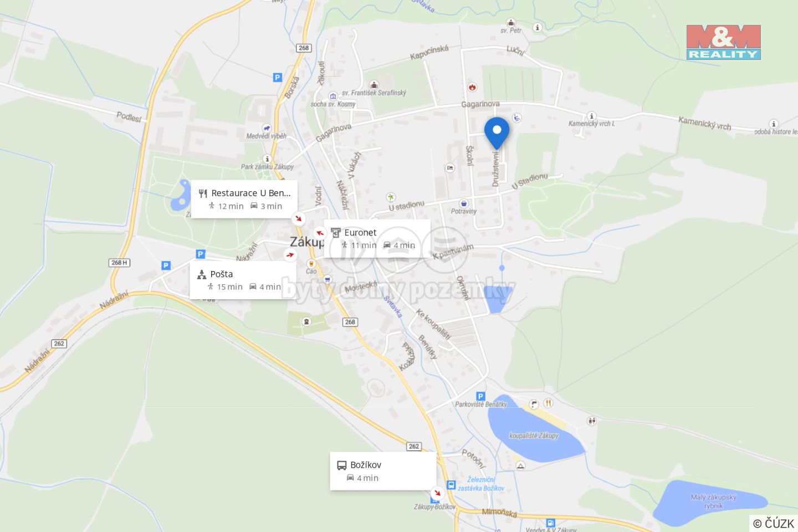The height and width of the screenshot is (532, 798).
Task: Open the Božíkov bus stop card
Action: [383, 471]
